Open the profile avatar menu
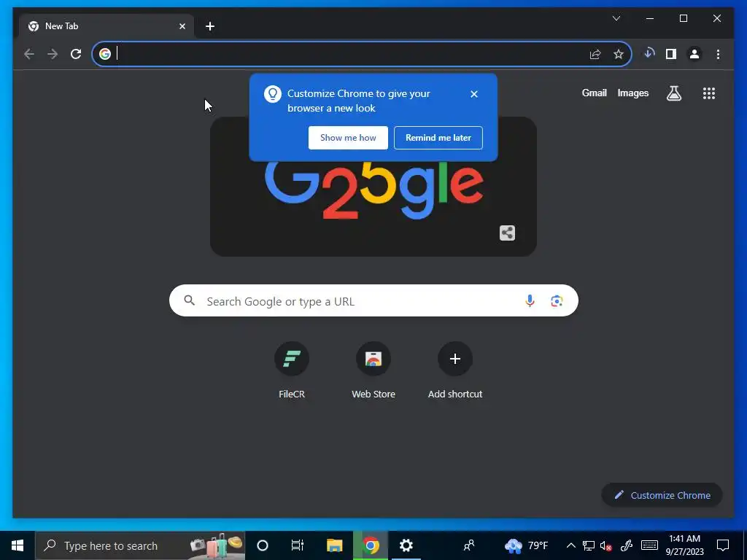 pyautogui.click(x=694, y=54)
